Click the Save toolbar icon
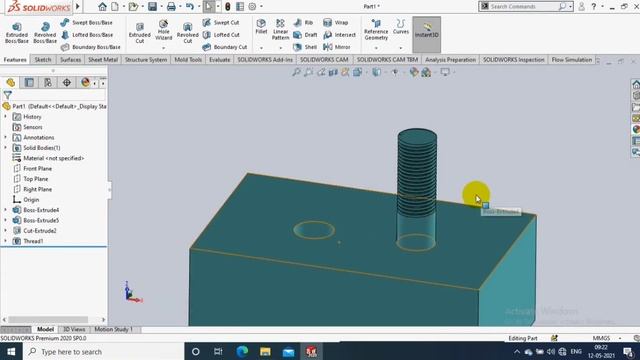The height and width of the screenshot is (360, 640). [x=152, y=7]
